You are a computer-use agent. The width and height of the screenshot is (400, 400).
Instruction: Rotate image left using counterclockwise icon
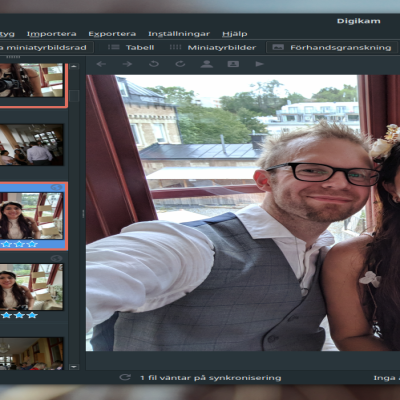pos(154,64)
